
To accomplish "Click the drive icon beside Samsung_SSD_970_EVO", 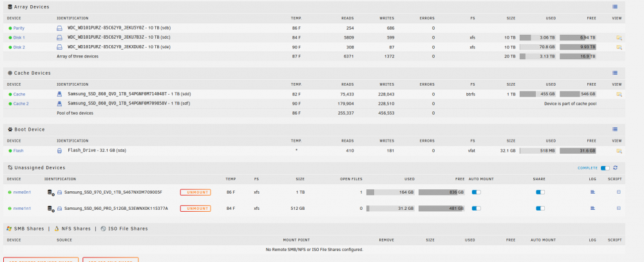I will 59,192.
